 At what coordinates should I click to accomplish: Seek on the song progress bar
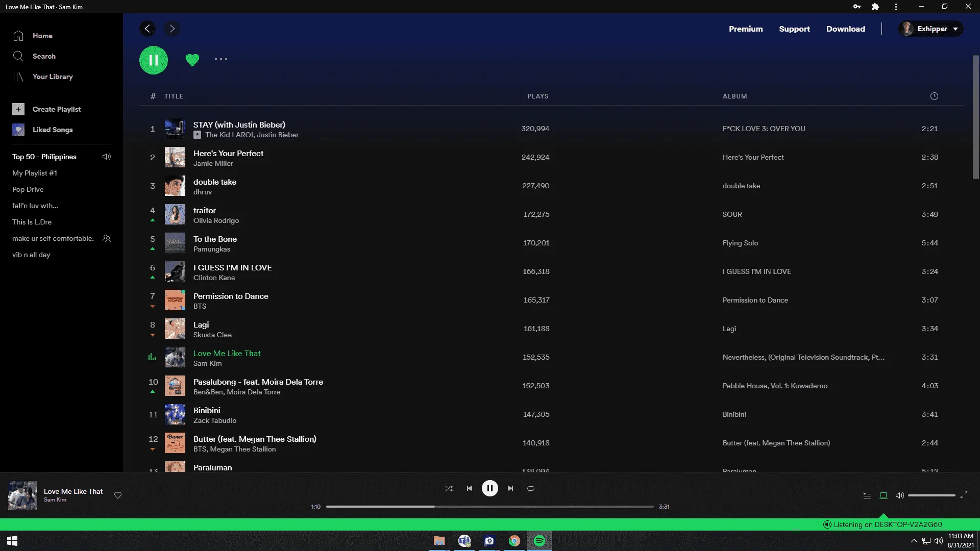click(490, 507)
